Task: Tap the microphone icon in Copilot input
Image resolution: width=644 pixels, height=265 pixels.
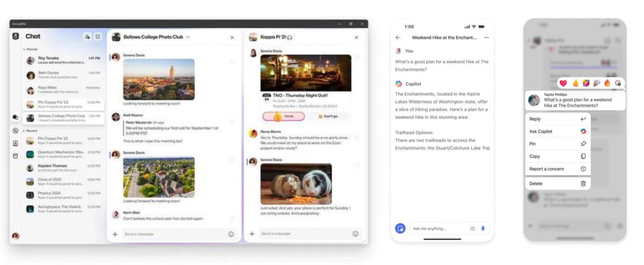Action: [x=483, y=229]
